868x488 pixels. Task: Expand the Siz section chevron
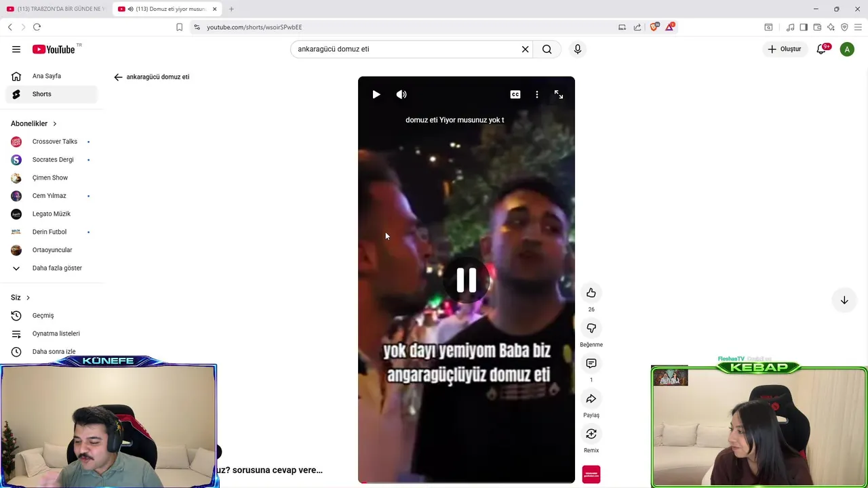28,298
